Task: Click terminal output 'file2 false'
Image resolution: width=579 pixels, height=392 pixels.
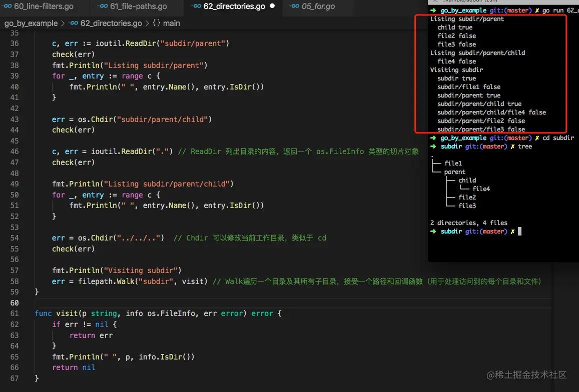Action: (457, 36)
